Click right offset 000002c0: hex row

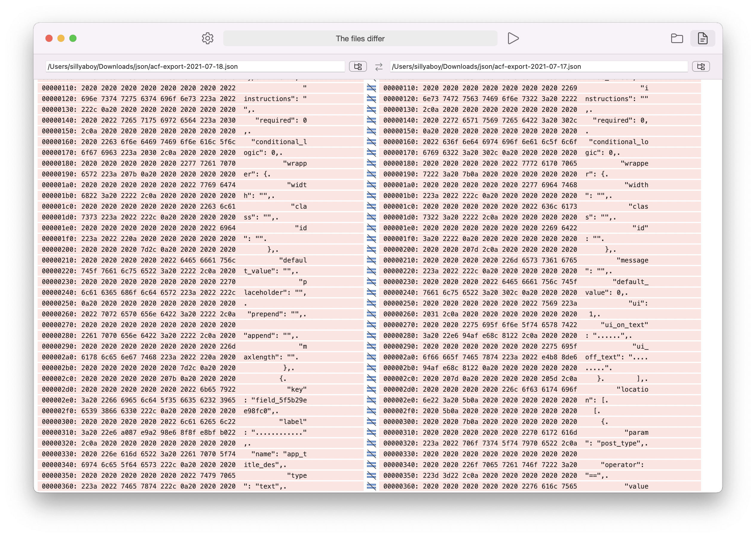click(x=540, y=379)
